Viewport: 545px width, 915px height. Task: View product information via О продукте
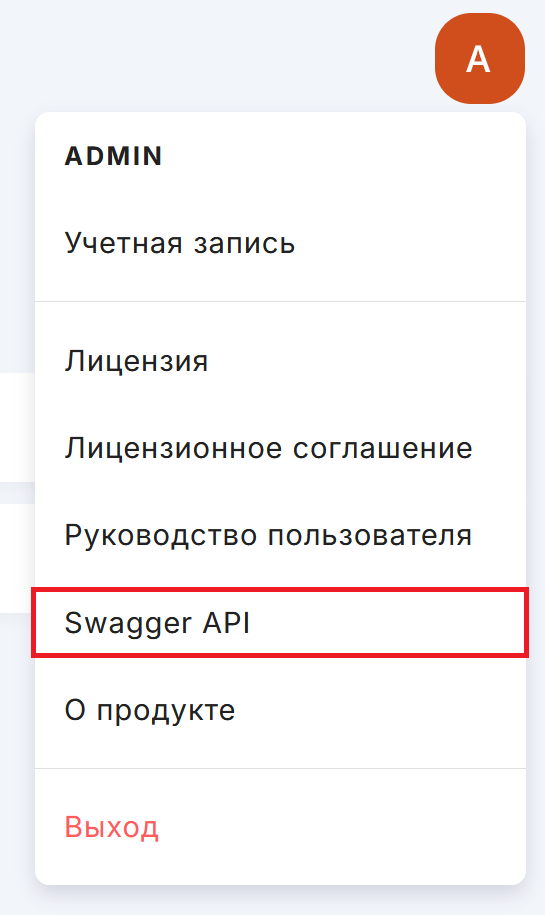[x=280, y=710]
